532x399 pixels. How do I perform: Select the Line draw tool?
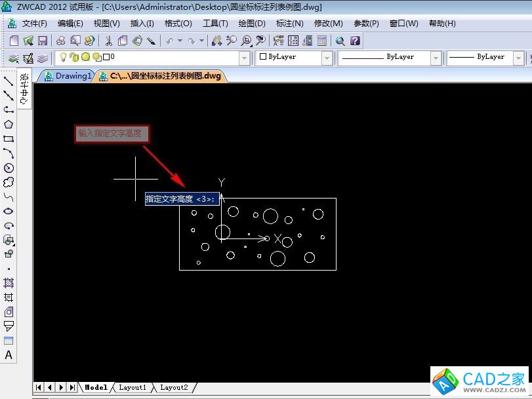point(9,81)
